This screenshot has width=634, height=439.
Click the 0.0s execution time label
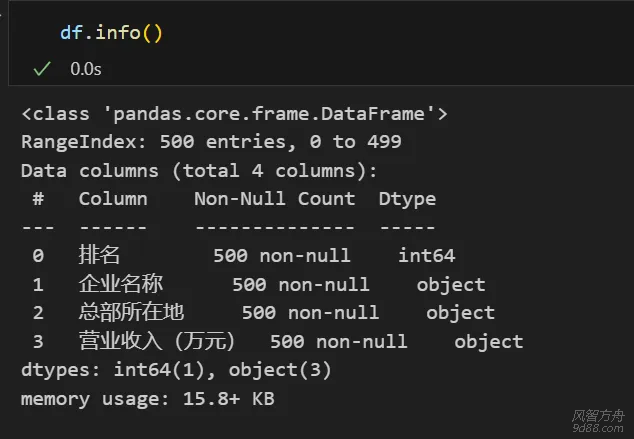(x=85, y=69)
